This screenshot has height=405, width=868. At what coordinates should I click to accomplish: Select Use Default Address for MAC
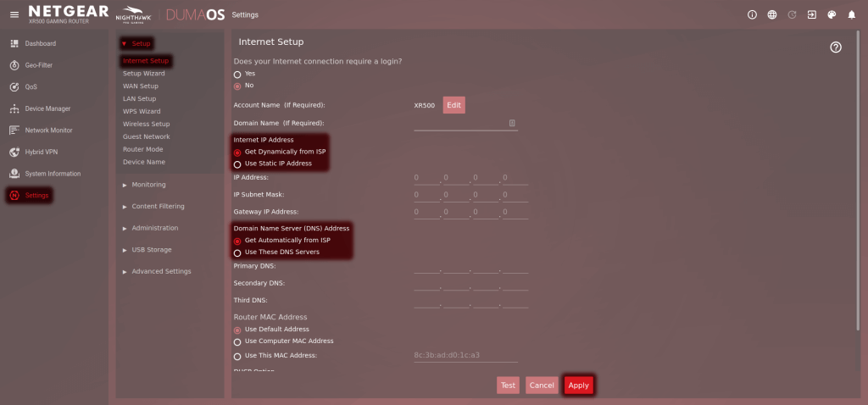pyautogui.click(x=237, y=330)
